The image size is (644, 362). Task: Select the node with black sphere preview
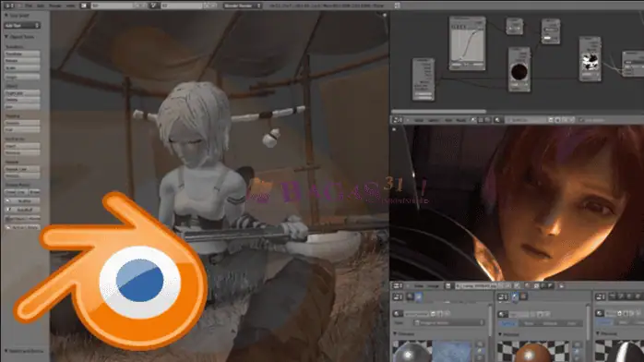(519, 69)
